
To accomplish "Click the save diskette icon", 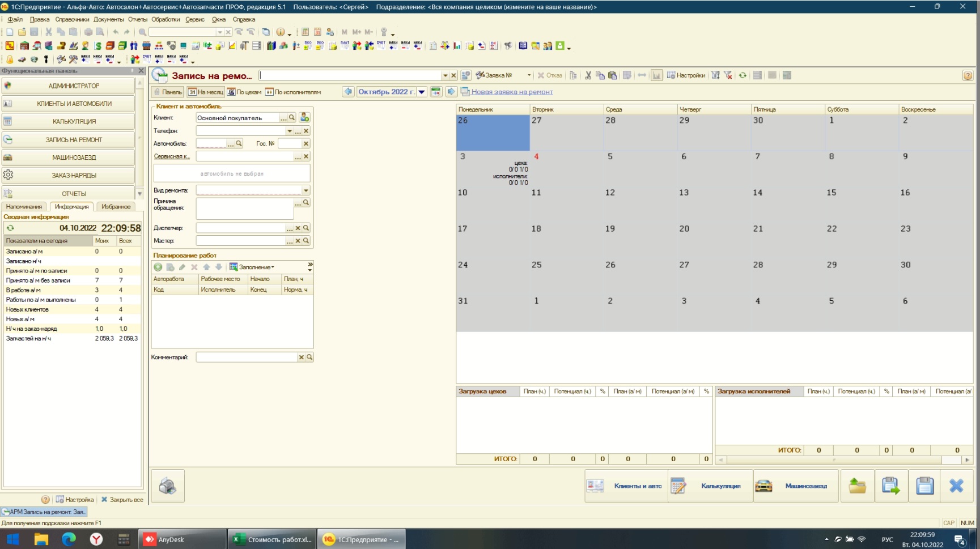I will tap(924, 486).
